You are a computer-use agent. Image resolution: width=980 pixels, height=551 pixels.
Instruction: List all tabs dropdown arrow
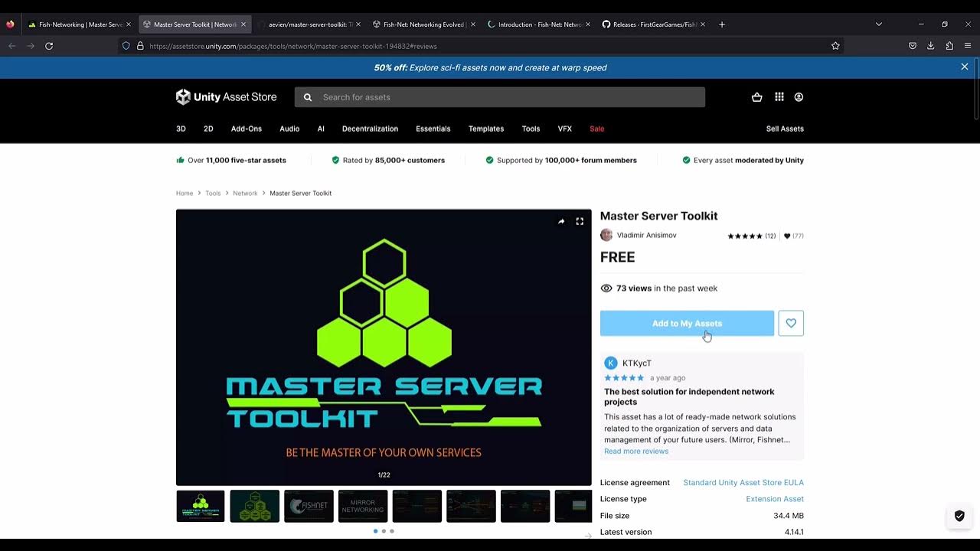coord(879,24)
